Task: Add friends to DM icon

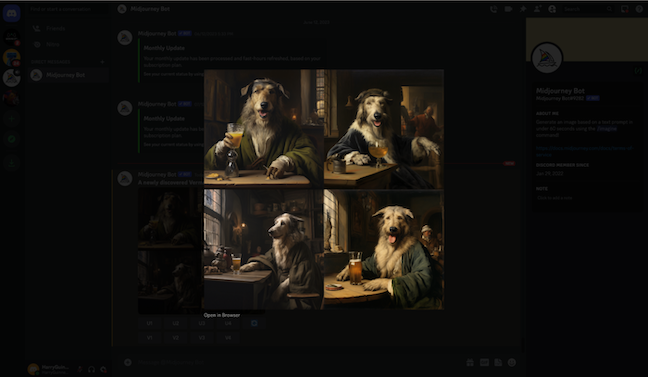Action: 537,9
